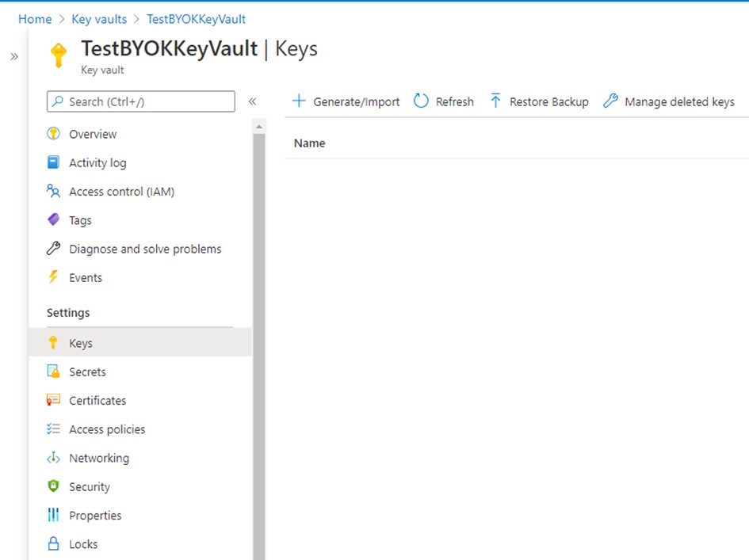Click the plus icon for Generate/Import
Viewport: 749px width, 560px height.
point(299,101)
